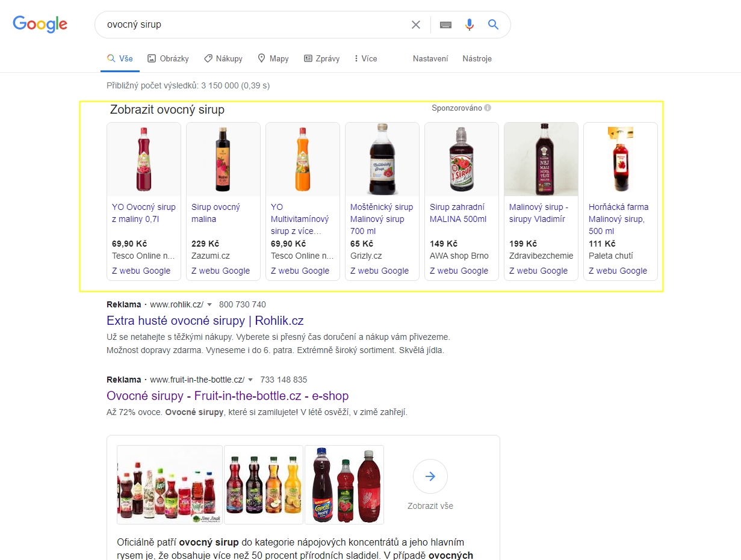Open 'YO Ovocný sirup z maliny 0,7l' product
This screenshot has height=560, width=741.
coord(144,213)
